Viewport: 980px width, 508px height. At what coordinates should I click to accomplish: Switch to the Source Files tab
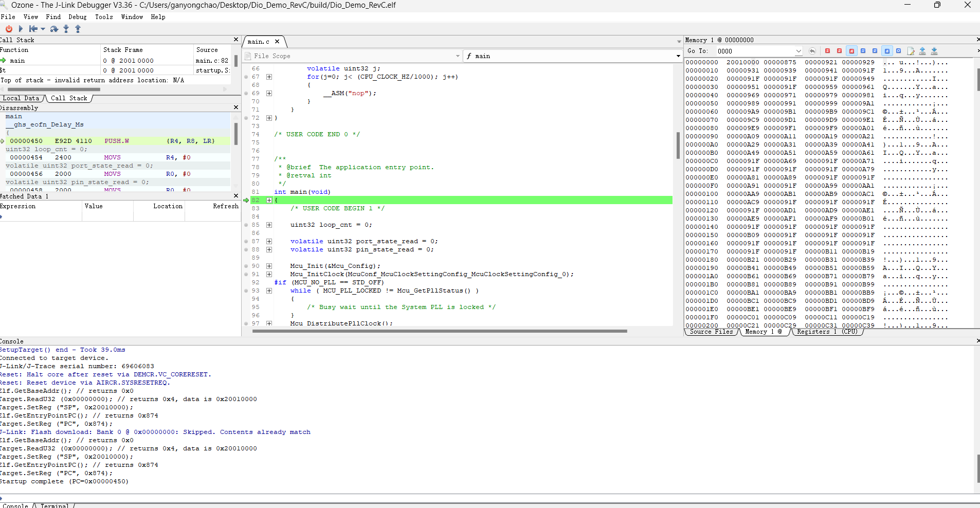pyautogui.click(x=712, y=332)
